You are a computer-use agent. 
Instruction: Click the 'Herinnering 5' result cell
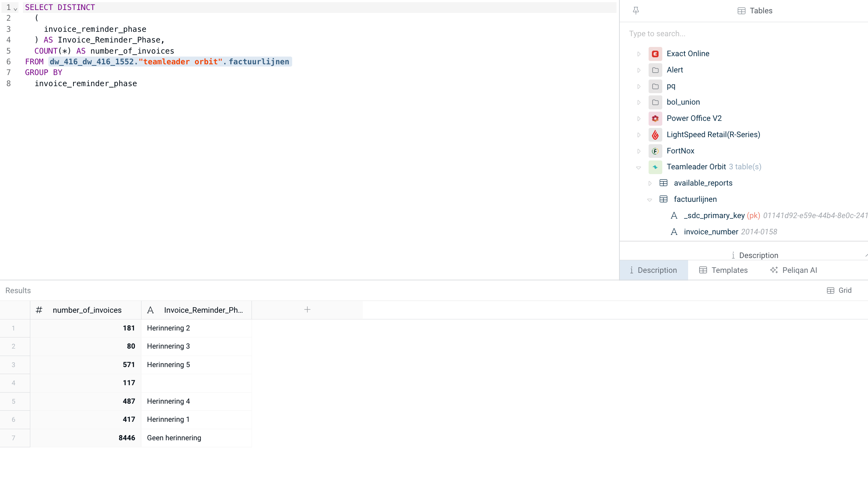(x=197, y=365)
